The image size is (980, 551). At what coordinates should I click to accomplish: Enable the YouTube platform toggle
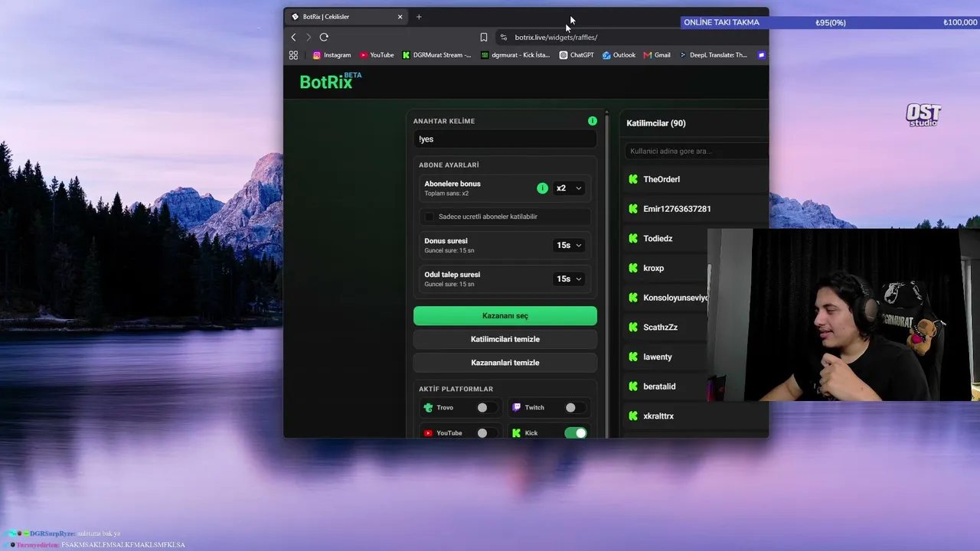pyautogui.click(x=486, y=433)
